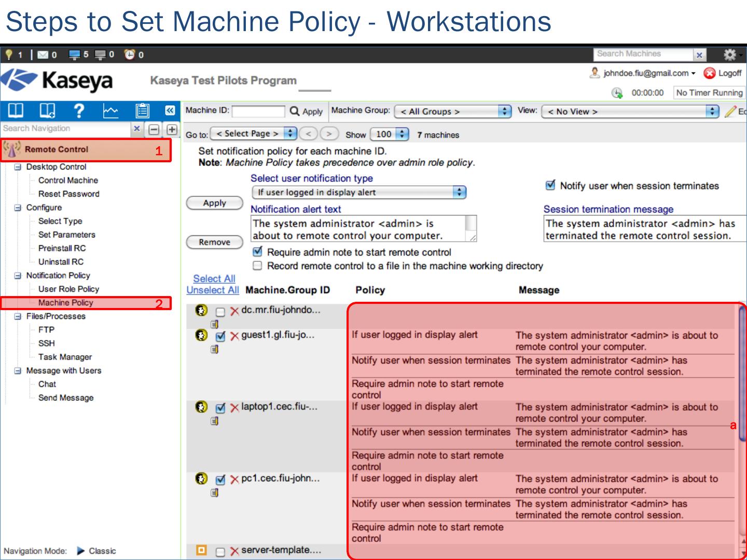Click the Remove button

[214, 242]
